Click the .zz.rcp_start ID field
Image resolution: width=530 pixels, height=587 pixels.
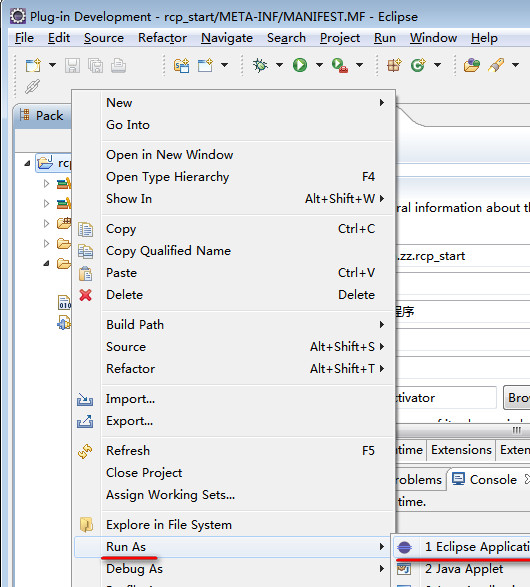[x=463, y=256]
